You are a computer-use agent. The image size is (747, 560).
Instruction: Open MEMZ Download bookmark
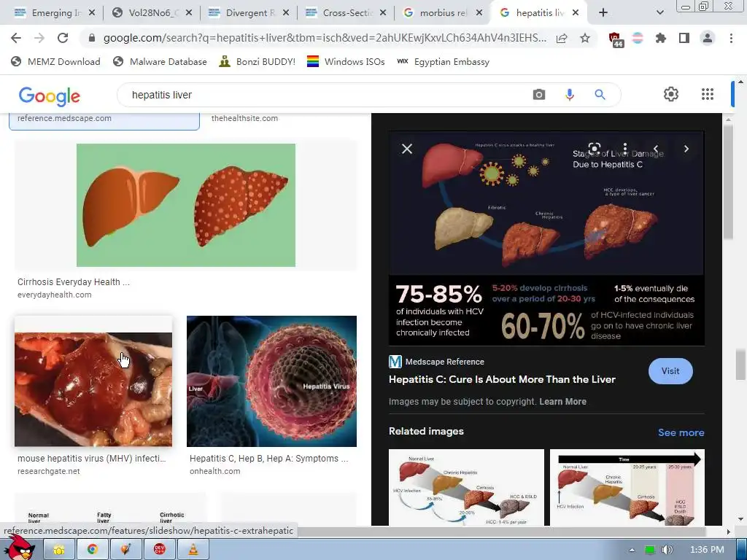[x=55, y=61]
